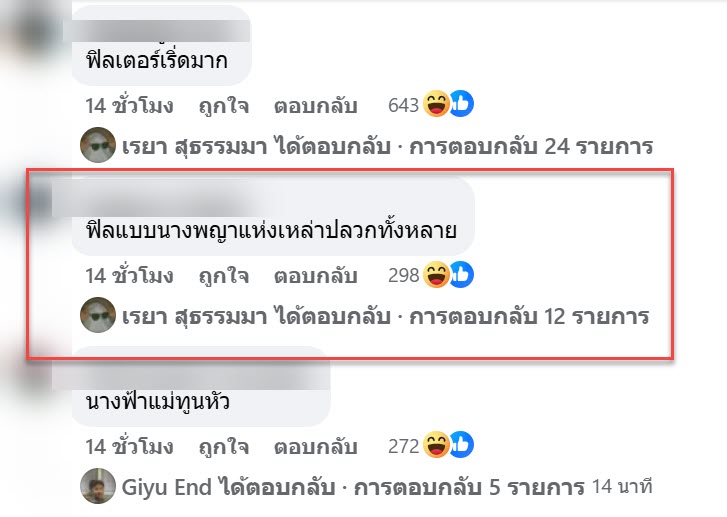The height and width of the screenshot is (517, 727).
Task: Open the avatar beside the 24-reply thread
Action: (x=98, y=145)
